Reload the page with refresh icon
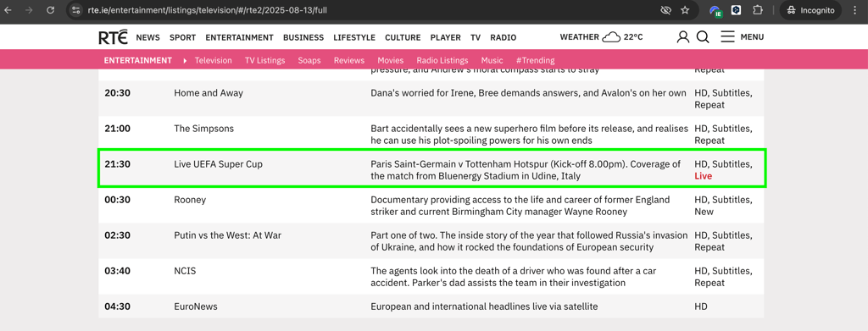The image size is (868, 331). point(50,10)
